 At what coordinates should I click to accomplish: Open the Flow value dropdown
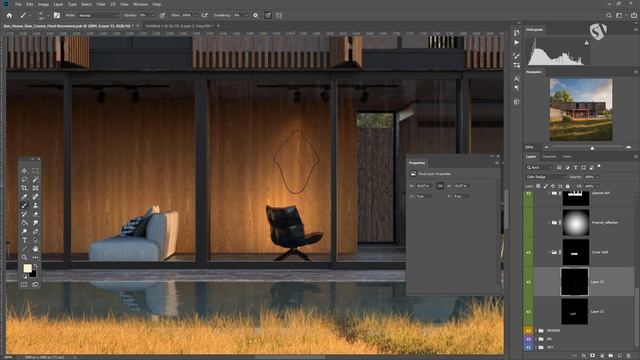195,15
